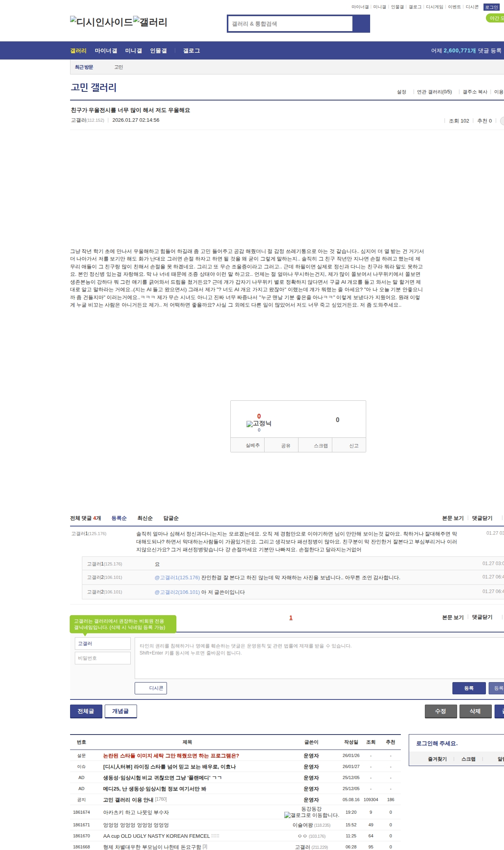Click the 갤러리 logo image in header
The width and height of the screenshot is (504, 850).
[150, 22]
